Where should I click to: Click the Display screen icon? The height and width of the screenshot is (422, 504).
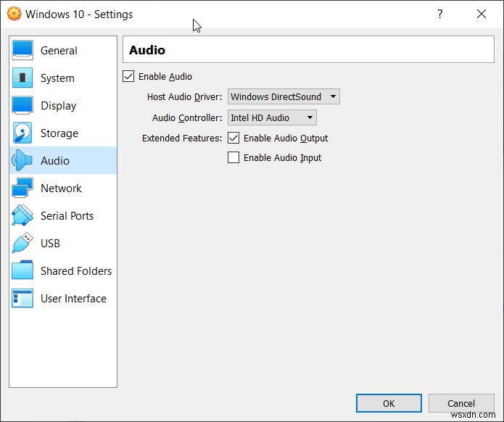pos(22,105)
